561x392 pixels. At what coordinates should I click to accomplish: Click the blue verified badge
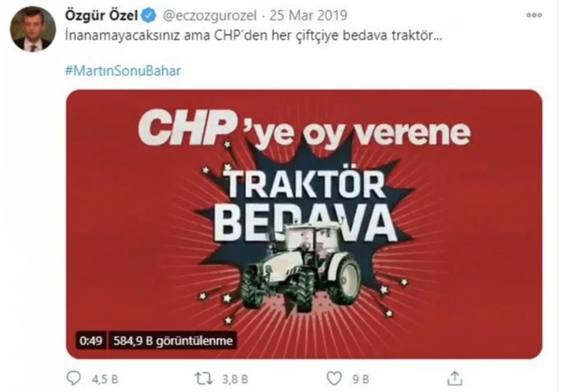[x=149, y=15]
